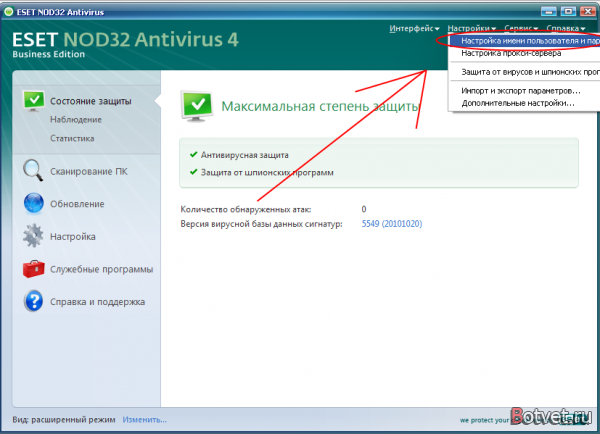This screenshot has height=434, width=600.
Task: Open the Справка dropdown menu
Action: (x=566, y=28)
